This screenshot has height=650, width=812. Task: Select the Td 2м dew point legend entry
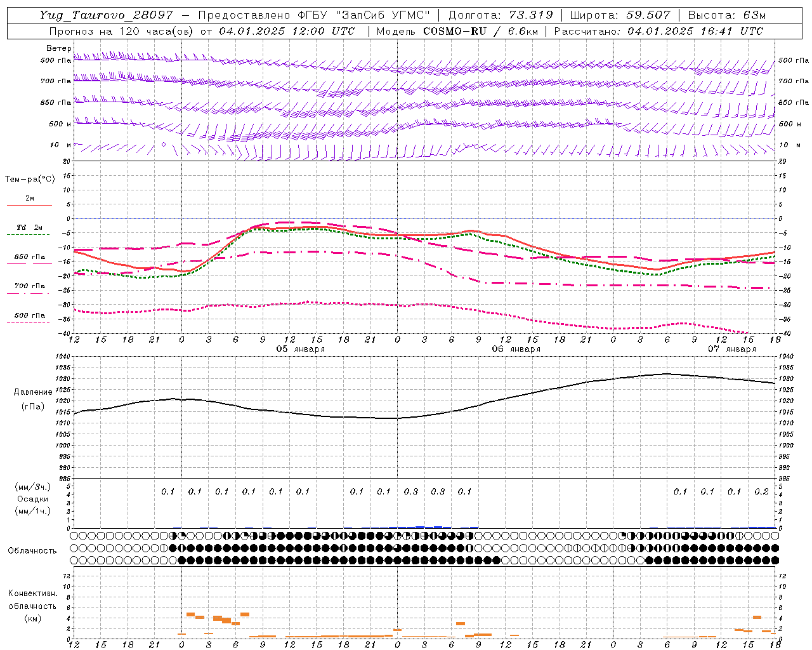click(29, 228)
